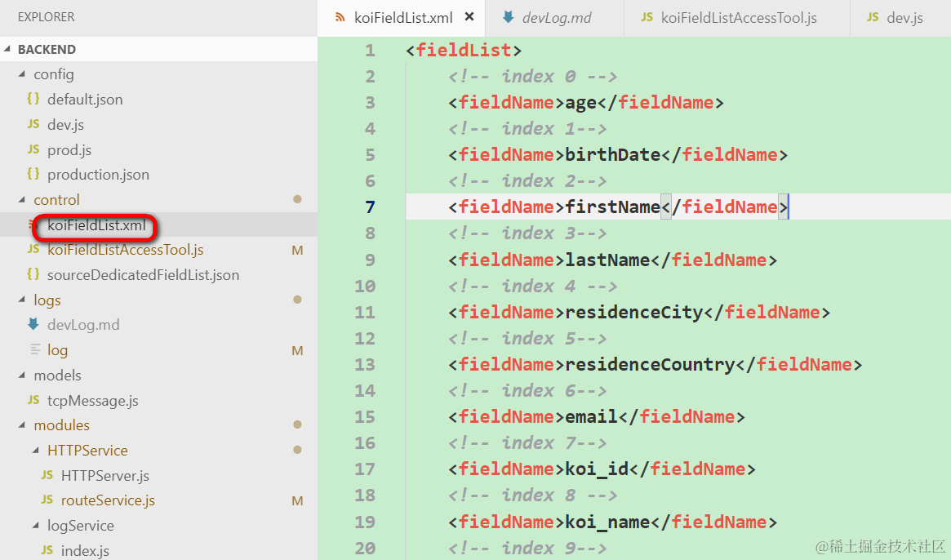Click the 'koi_id' field value

597,469
